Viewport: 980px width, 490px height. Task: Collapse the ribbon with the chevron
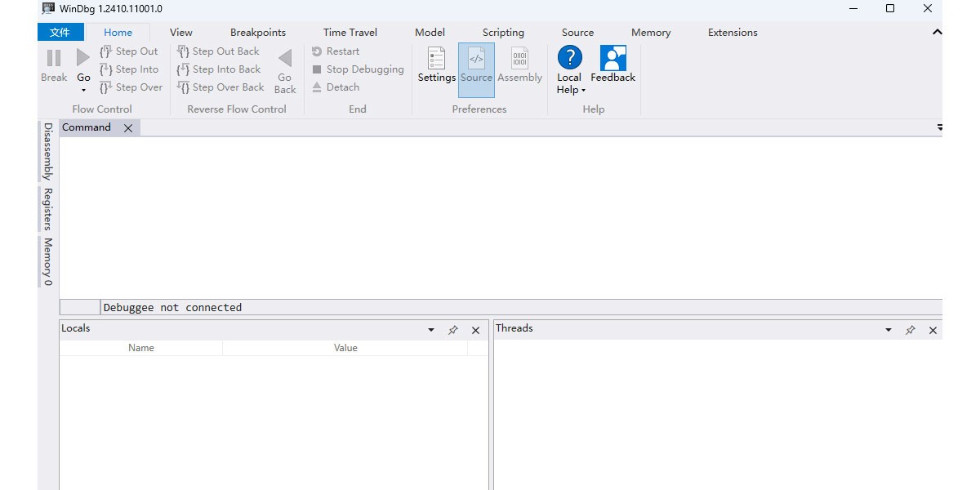tap(937, 33)
